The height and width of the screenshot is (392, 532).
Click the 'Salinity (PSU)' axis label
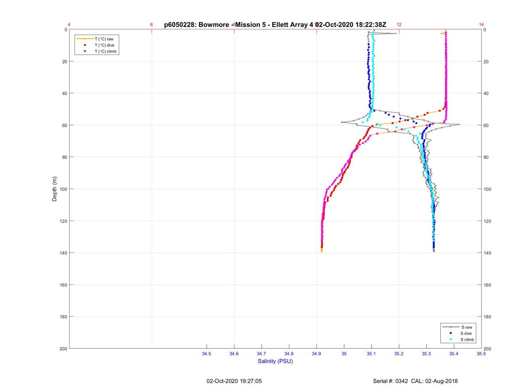pos(275,361)
